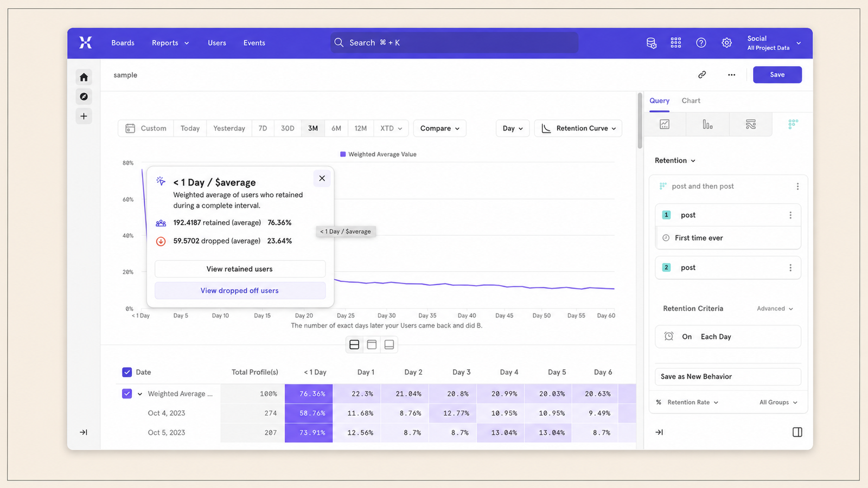
Task: Switch to split chart and table layout
Action: [354, 345]
